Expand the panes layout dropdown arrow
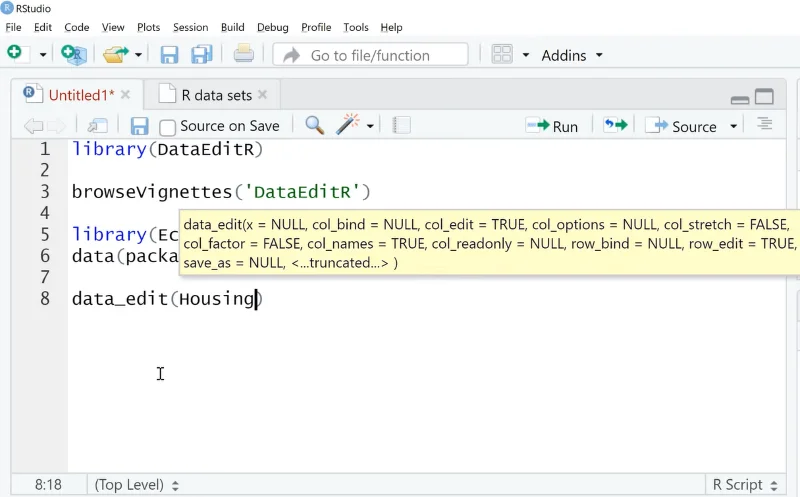The image size is (800, 497). (x=526, y=55)
